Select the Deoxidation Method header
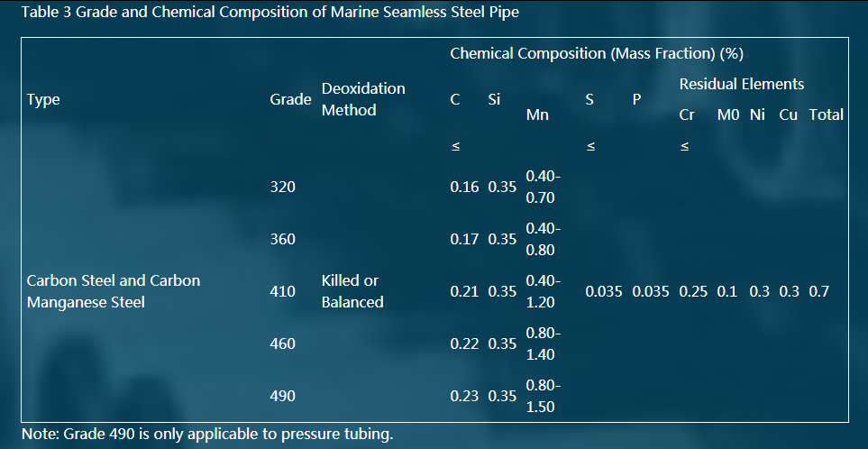Screen dimensions: 868x449 click(364, 100)
